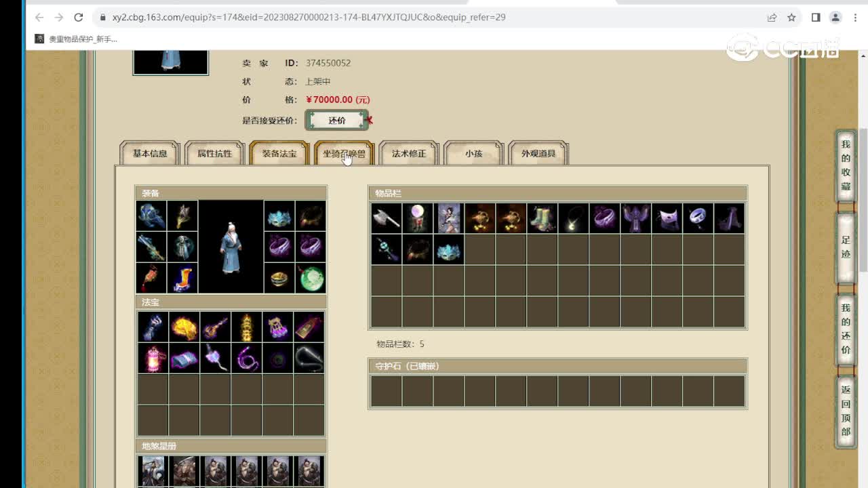Image resolution: width=868 pixels, height=488 pixels.
Task: Select the golden cloud item in 法宝
Action: click(x=184, y=327)
